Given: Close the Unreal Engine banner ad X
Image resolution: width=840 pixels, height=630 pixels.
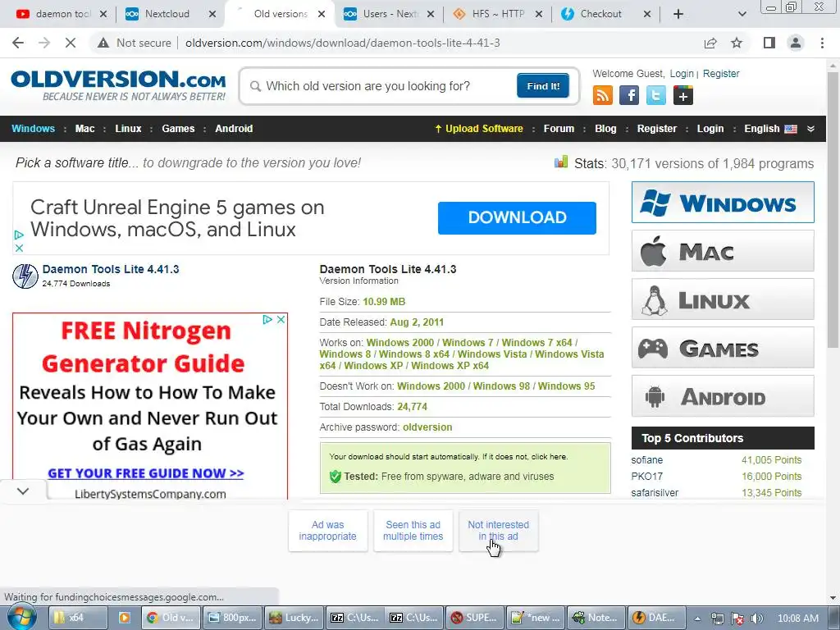Looking at the screenshot, I should [19, 248].
